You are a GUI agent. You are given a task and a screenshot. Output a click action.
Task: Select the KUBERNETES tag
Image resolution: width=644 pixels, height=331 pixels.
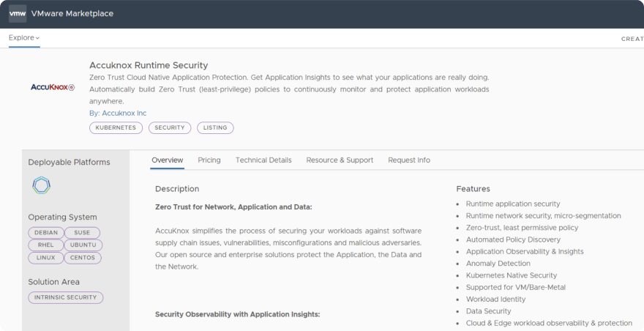(116, 128)
